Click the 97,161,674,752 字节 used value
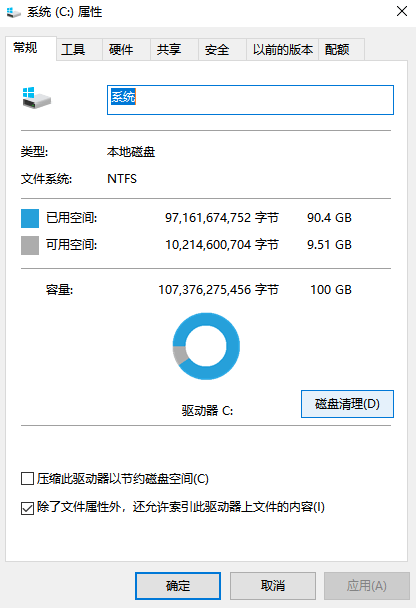Image resolution: width=416 pixels, height=608 pixels. pyautogui.click(x=222, y=218)
